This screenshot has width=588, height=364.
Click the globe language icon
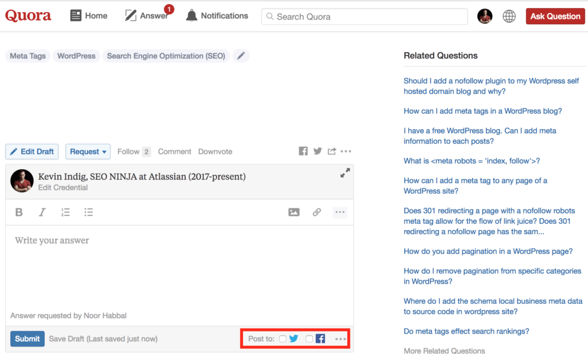(x=509, y=16)
